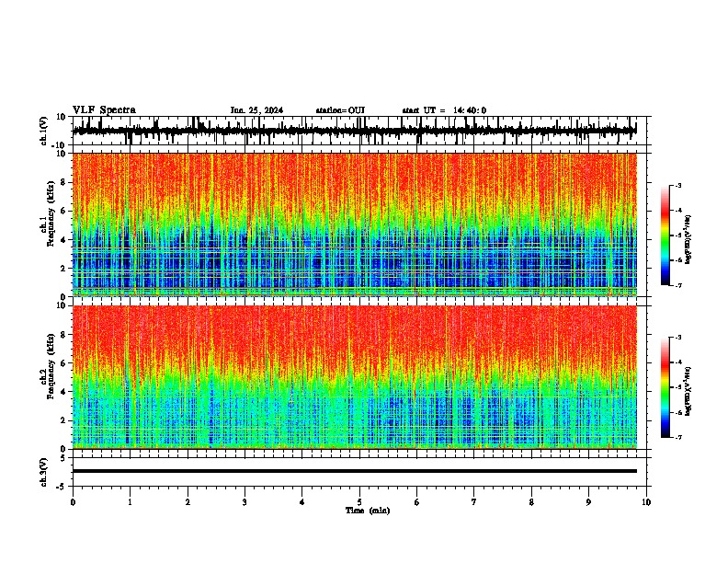The width and height of the screenshot is (728, 563).
Task: Click the '5' tick on ch.3(V) axis
Action: tap(63, 457)
